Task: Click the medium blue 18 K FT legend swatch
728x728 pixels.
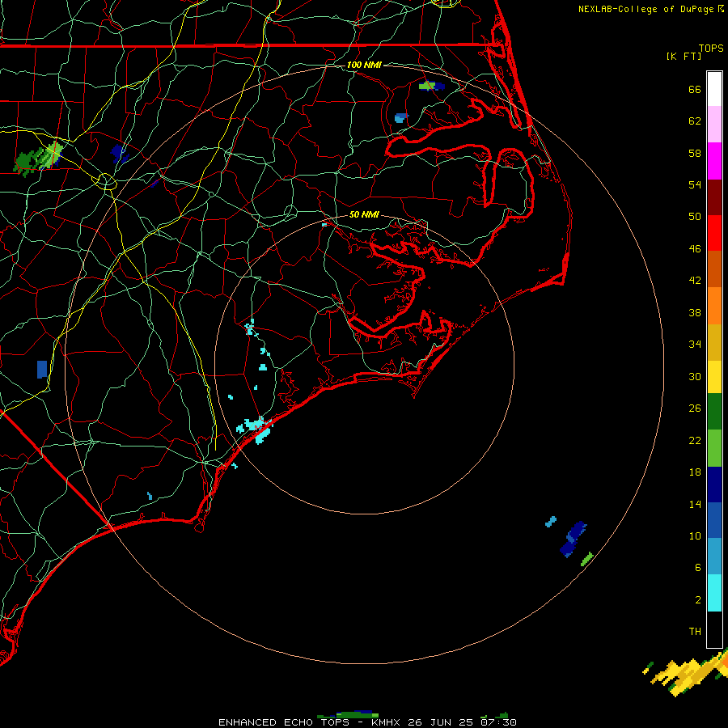Action: tap(714, 520)
